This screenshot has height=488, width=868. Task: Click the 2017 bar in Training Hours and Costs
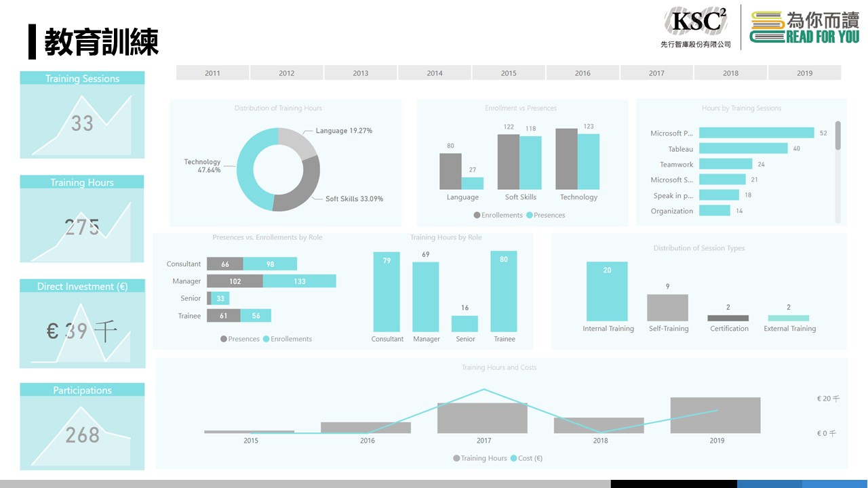pyautogui.click(x=482, y=418)
